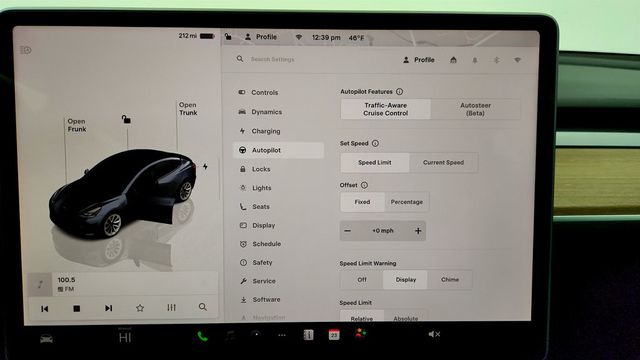The width and height of the screenshot is (640, 360).
Task: Open the Software settings
Action: point(260,300)
